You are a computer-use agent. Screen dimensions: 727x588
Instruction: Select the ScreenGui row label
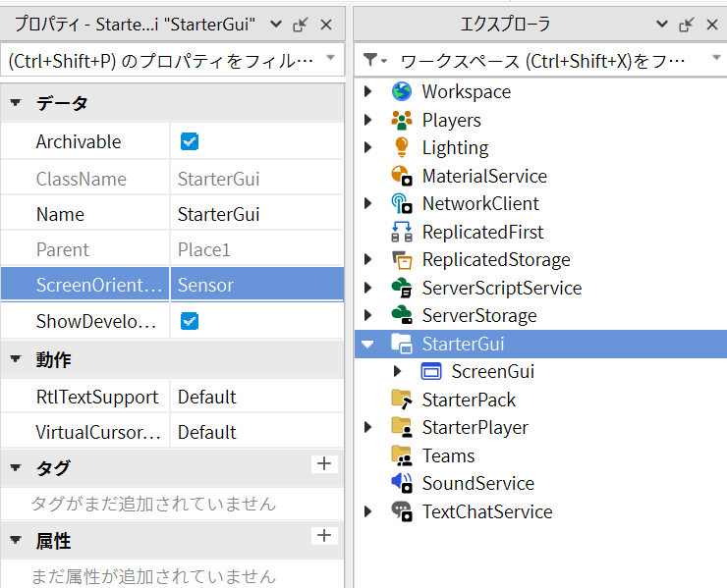pos(493,372)
